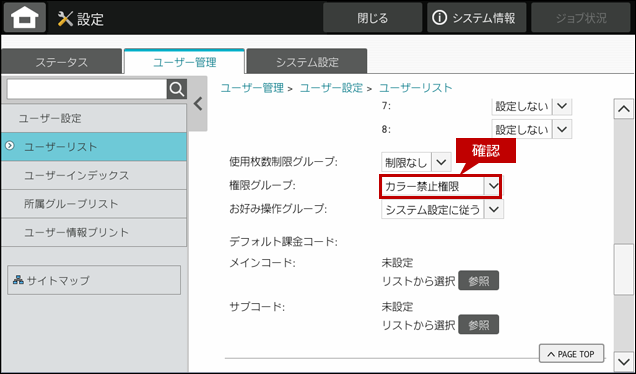Select ユーザー設定 in sidebar

point(94,118)
